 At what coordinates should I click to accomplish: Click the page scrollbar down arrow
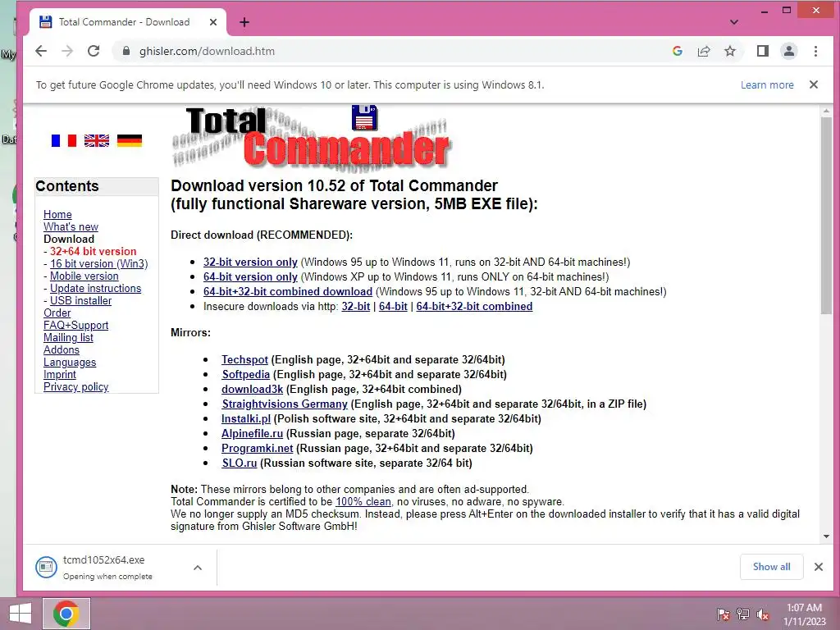tap(826, 536)
